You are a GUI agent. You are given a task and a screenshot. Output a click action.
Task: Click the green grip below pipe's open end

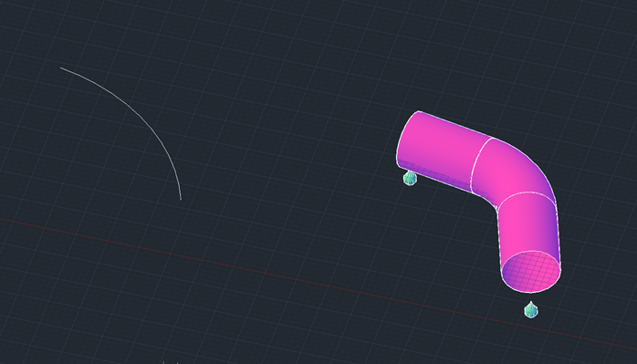pos(531,310)
